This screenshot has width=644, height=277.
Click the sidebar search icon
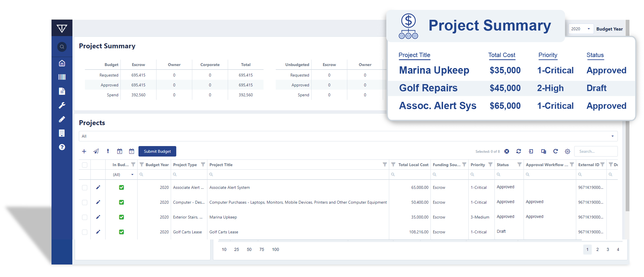pyautogui.click(x=62, y=47)
